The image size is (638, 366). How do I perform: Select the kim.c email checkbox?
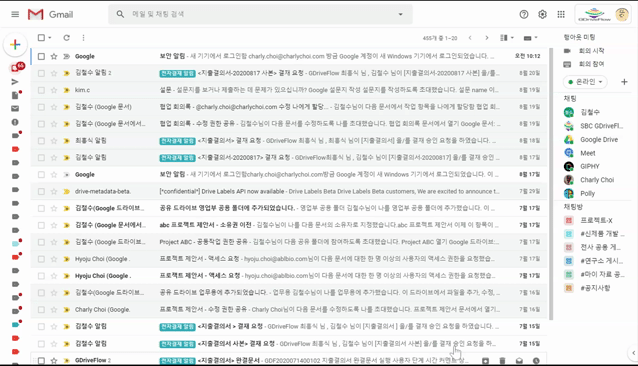(x=41, y=90)
